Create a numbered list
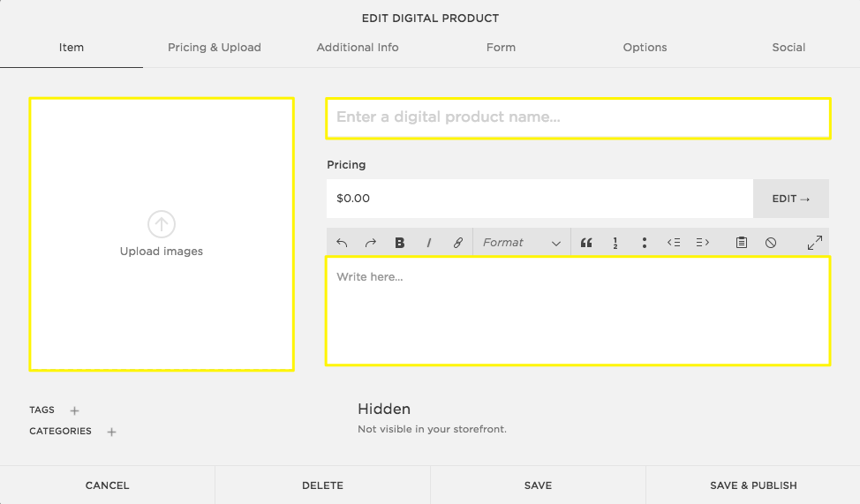Screen dimensions: 860x504 tap(615, 243)
